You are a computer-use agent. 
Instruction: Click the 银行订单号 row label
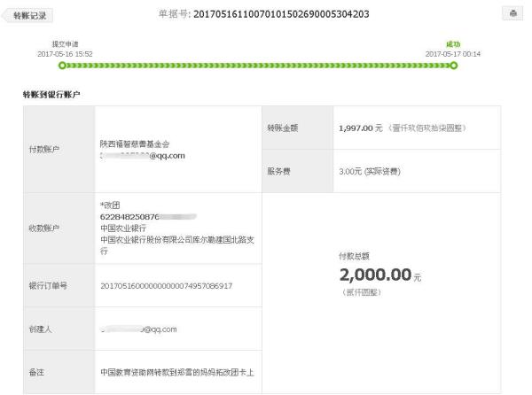[x=48, y=285]
